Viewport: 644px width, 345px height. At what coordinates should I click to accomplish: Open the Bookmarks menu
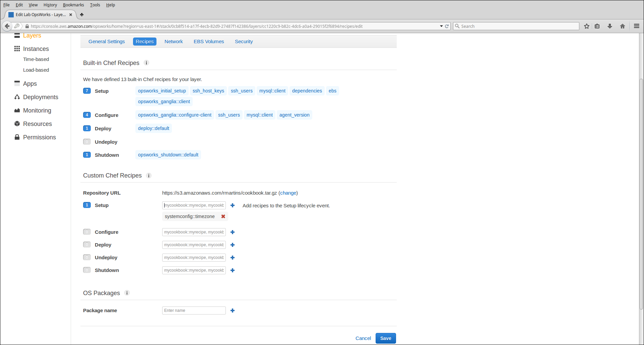click(x=73, y=5)
